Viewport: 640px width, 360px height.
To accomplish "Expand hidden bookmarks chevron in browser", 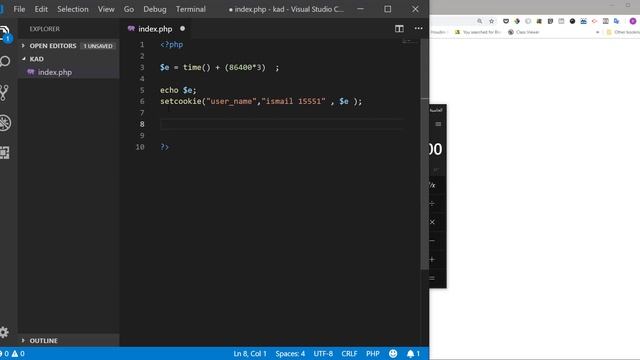I will pyautogui.click(x=598, y=32).
